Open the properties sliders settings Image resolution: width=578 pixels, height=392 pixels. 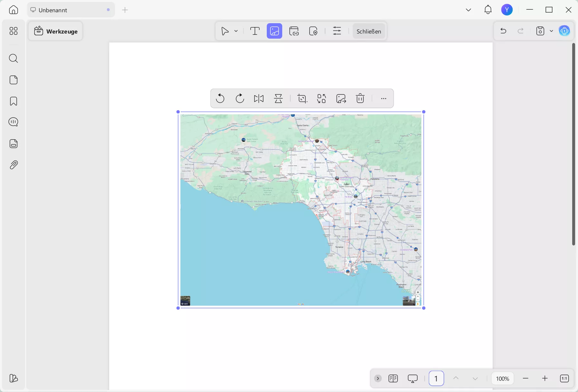[x=337, y=31]
